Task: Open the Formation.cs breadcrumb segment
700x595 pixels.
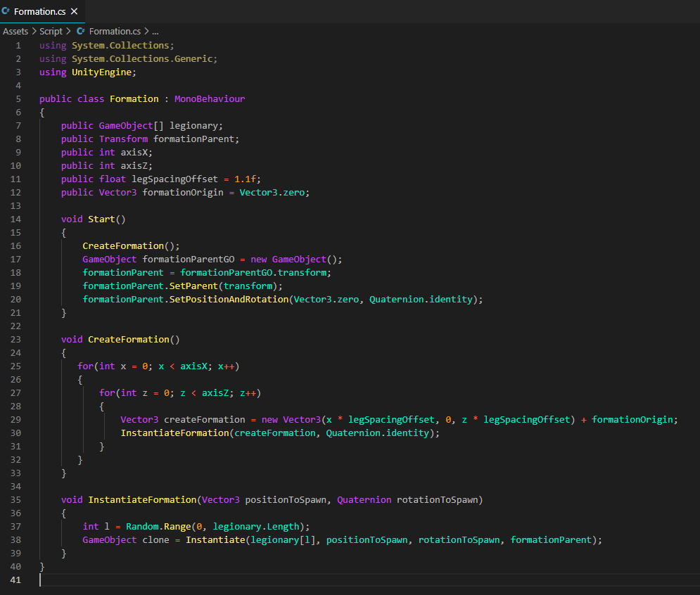Action: (x=115, y=31)
